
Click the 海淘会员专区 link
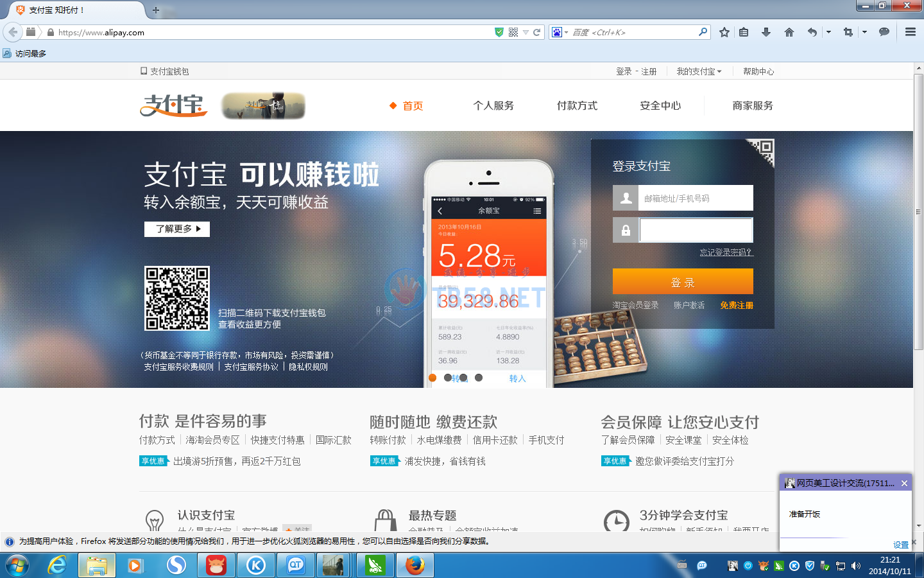coord(212,440)
